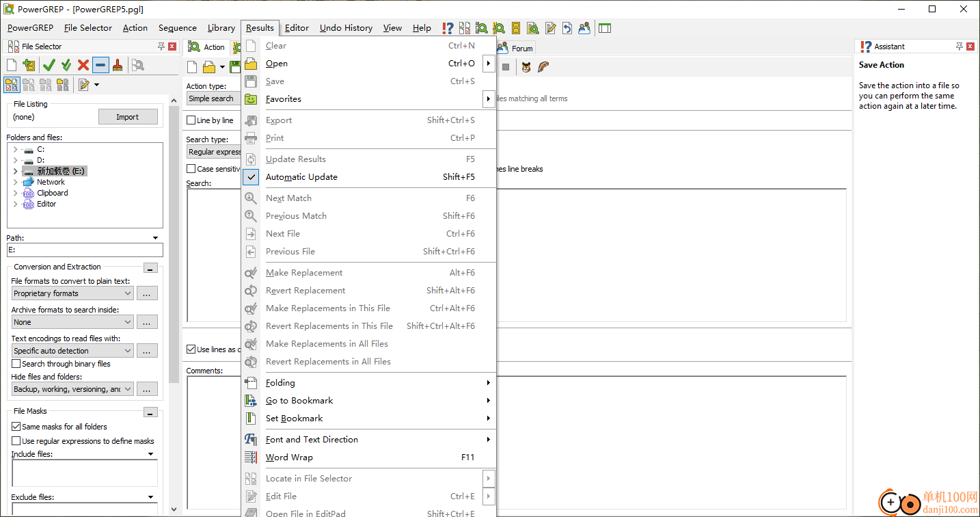Select the Editor node in tree

coord(46,204)
